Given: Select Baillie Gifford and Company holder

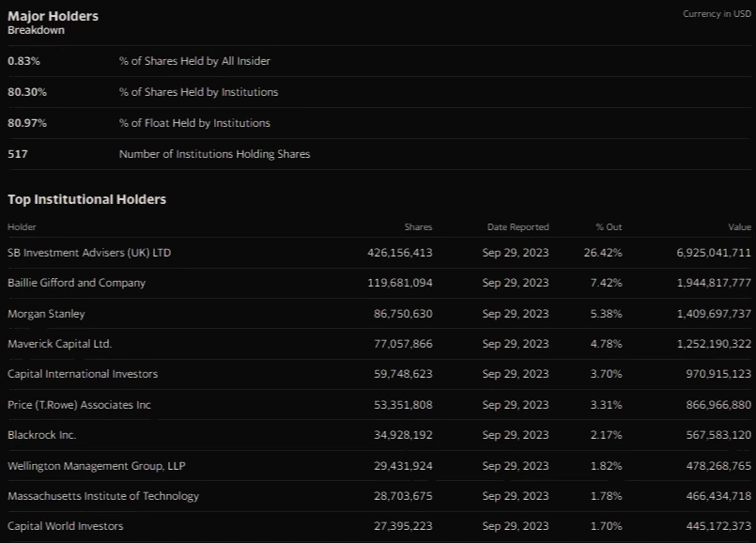Looking at the screenshot, I should 77,283.
